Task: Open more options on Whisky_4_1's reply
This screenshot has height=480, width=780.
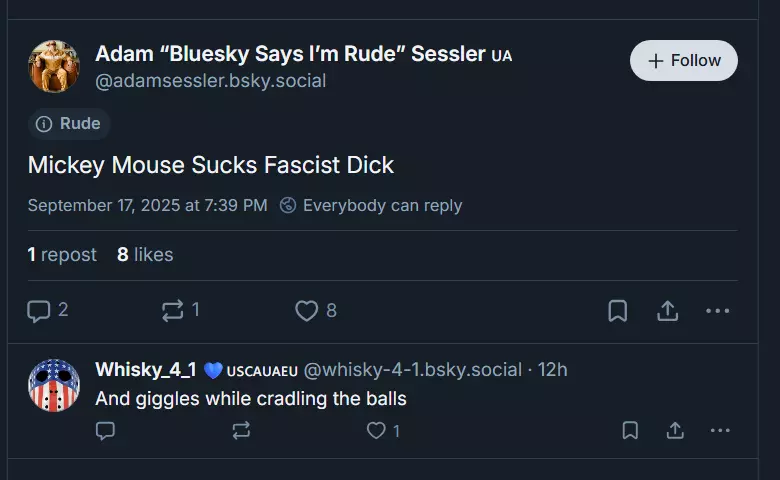Action: click(x=720, y=430)
